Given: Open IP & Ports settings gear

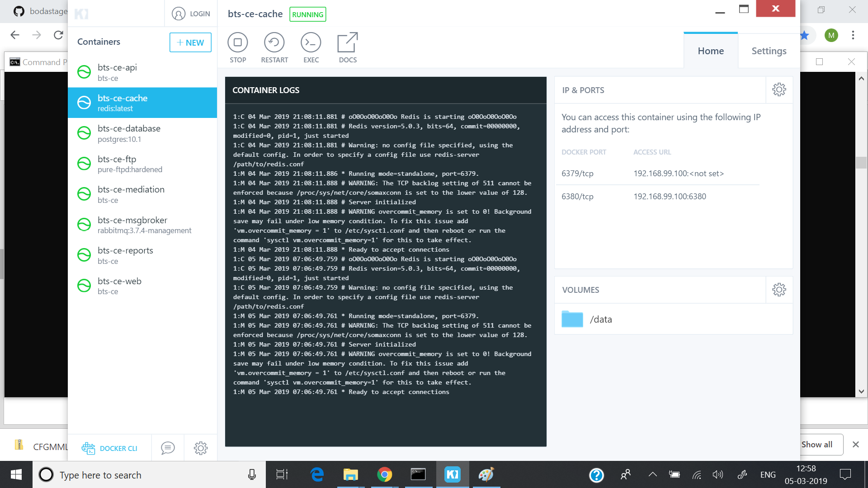Looking at the screenshot, I should (779, 89).
